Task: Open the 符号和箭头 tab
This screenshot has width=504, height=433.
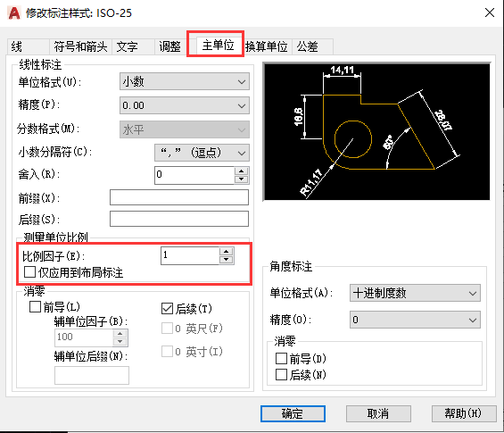Action: coord(80,46)
